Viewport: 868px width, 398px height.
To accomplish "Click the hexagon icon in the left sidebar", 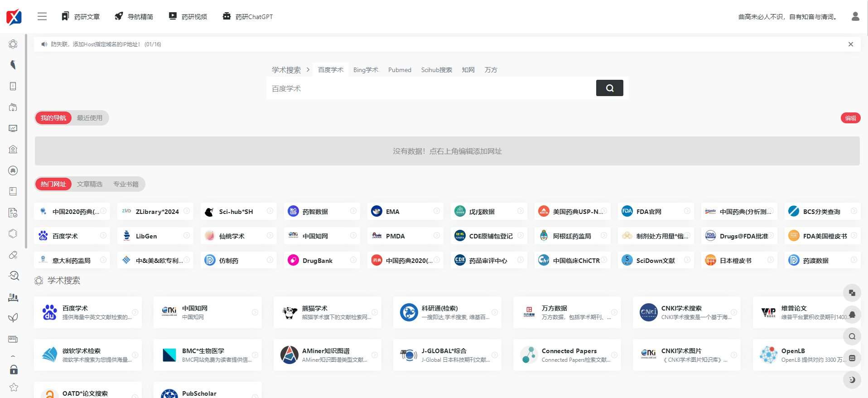I will pos(13,233).
